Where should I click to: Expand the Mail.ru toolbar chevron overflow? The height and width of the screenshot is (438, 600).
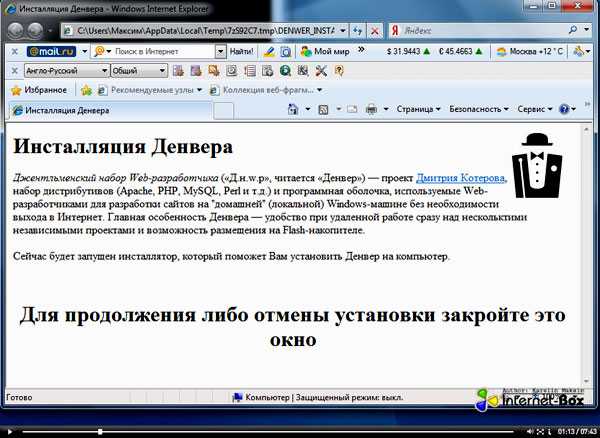click(361, 49)
